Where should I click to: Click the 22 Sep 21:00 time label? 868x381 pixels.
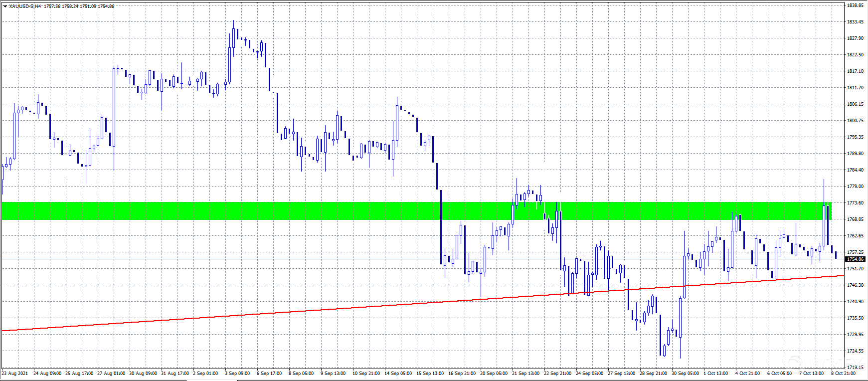pyautogui.click(x=557, y=374)
